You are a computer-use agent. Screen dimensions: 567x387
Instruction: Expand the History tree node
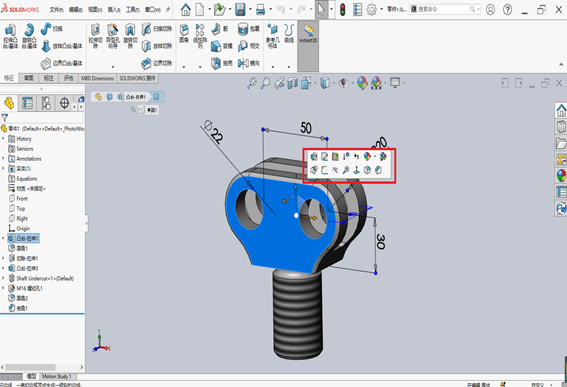[x=4, y=139]
